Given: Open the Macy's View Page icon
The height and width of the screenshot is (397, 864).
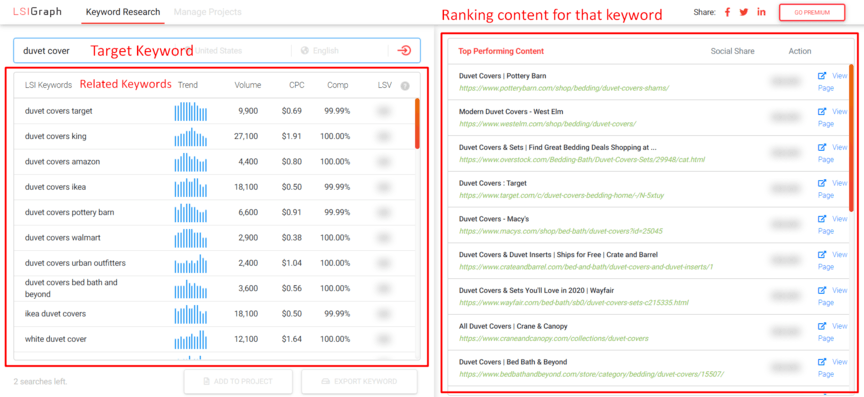Looking at the screenshot, I should tap(822, 219).
